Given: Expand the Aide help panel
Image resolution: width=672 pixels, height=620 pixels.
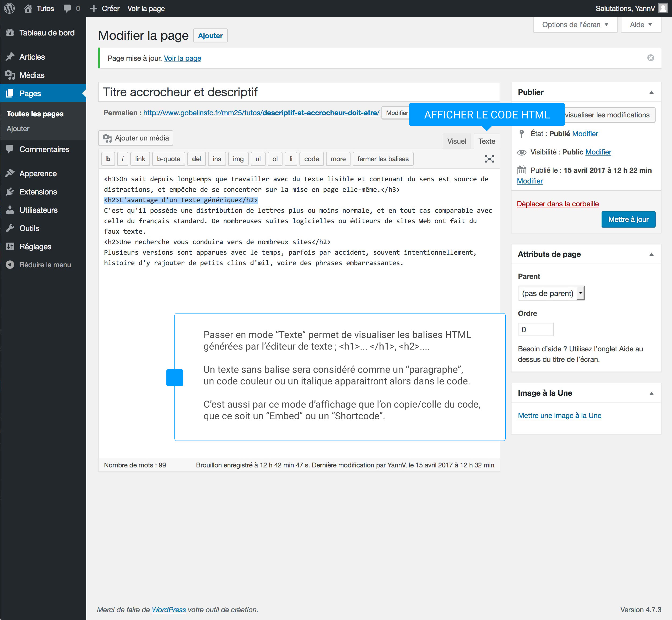Looking at the screenshot, I should pyautogui.click(x=641, y=25).
